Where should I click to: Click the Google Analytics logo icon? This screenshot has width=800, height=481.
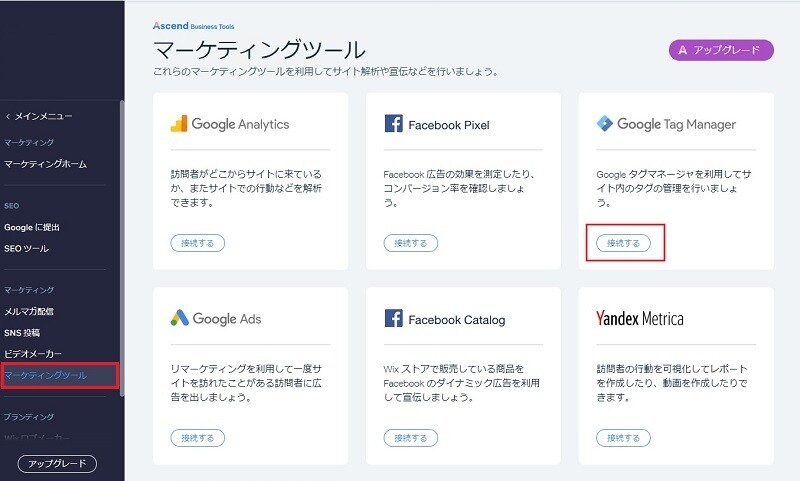179,124
